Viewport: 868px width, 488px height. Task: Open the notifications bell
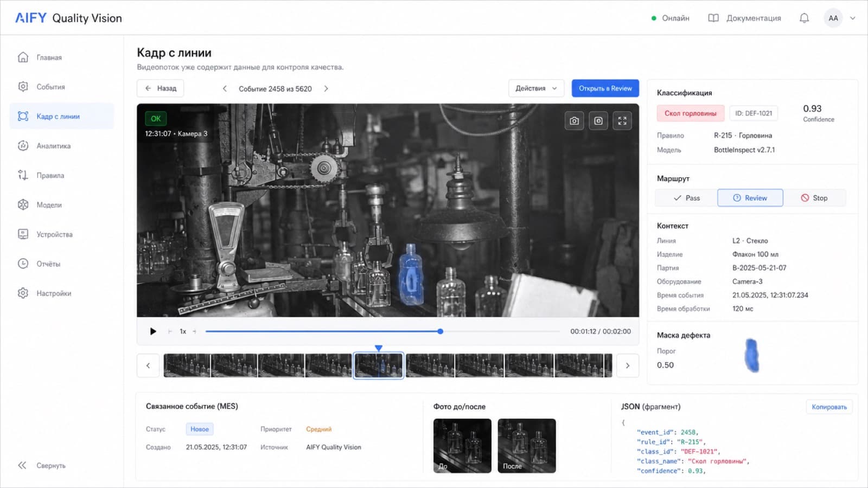click(804, 18)
